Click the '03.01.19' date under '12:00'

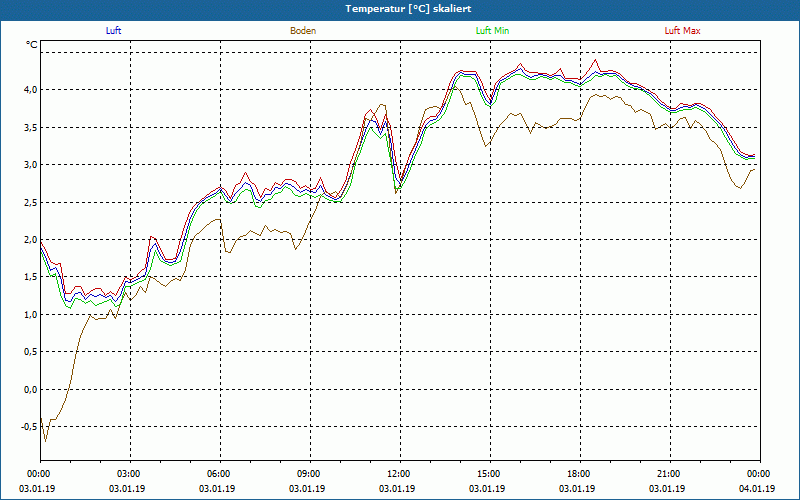coord(397,489)
